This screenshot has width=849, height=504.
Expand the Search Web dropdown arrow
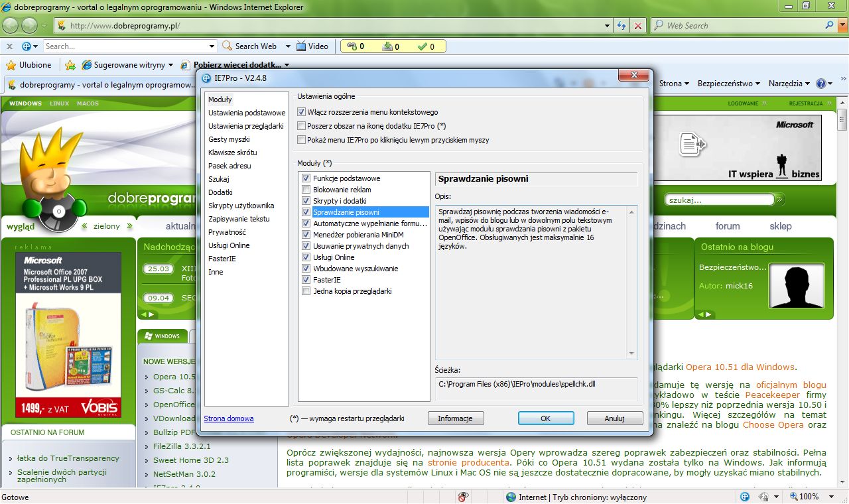coord(288,46)
